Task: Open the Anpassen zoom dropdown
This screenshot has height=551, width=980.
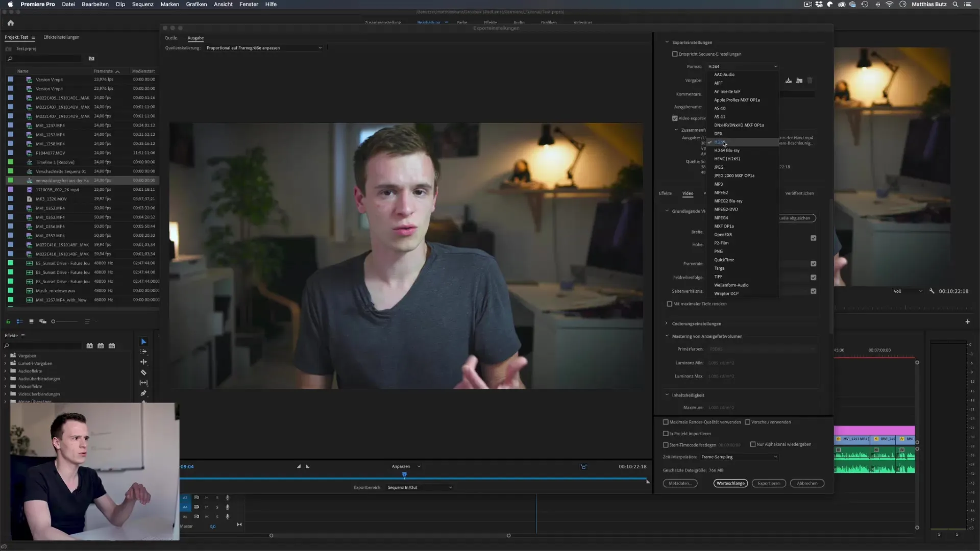Action: [406, 466]
